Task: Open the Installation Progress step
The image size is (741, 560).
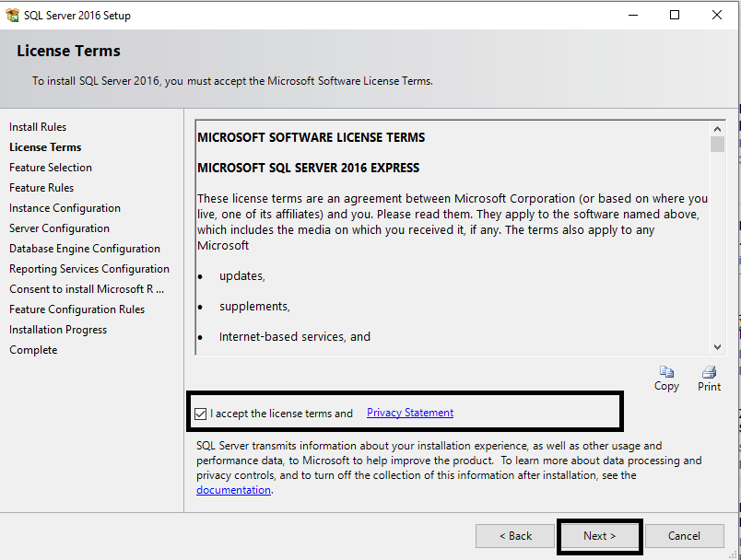Action: (58, 329)
